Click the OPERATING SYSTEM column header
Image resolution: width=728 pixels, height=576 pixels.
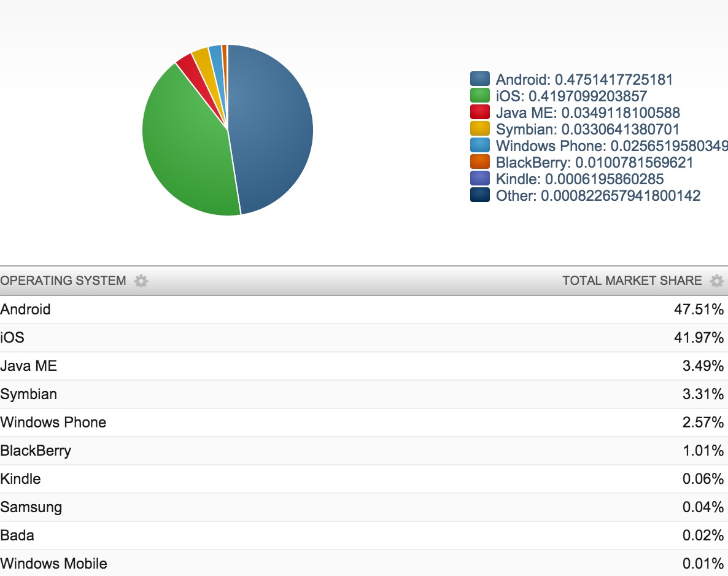click(63, 281)
